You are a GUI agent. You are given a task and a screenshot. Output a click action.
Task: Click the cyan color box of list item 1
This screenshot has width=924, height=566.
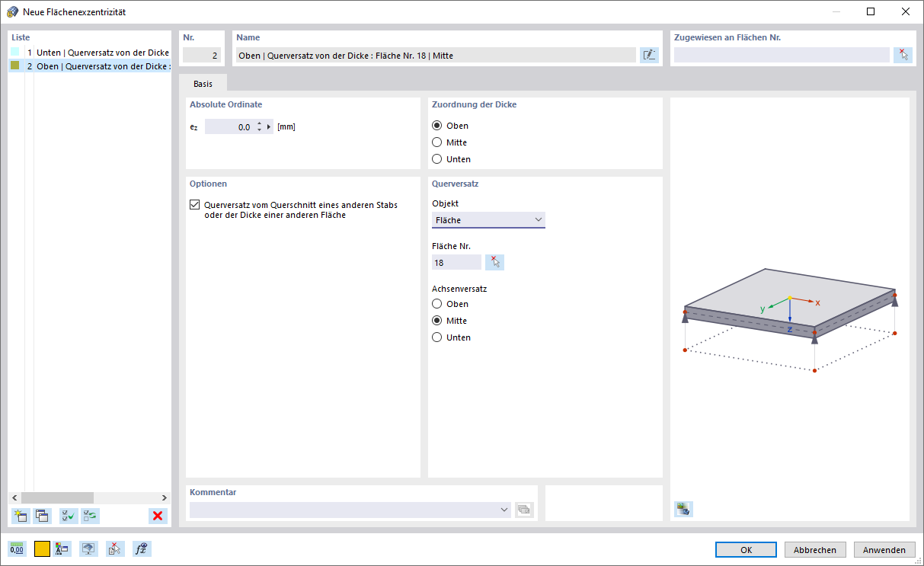14,52
